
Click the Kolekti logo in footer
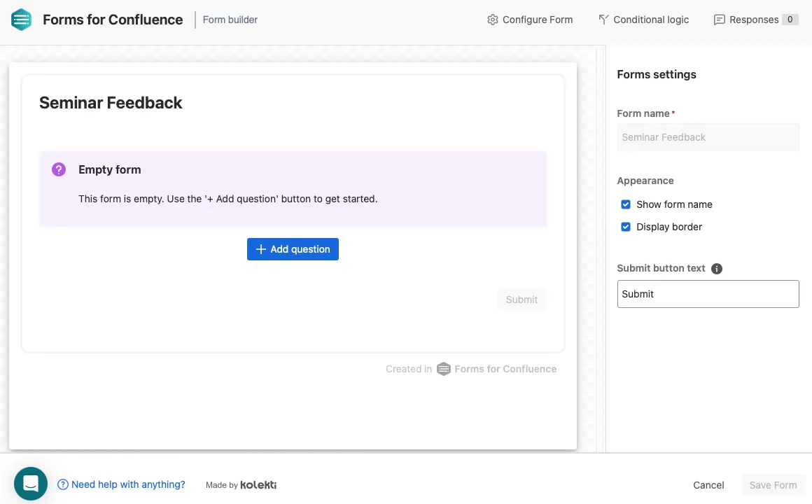click(x=258, y=485)
